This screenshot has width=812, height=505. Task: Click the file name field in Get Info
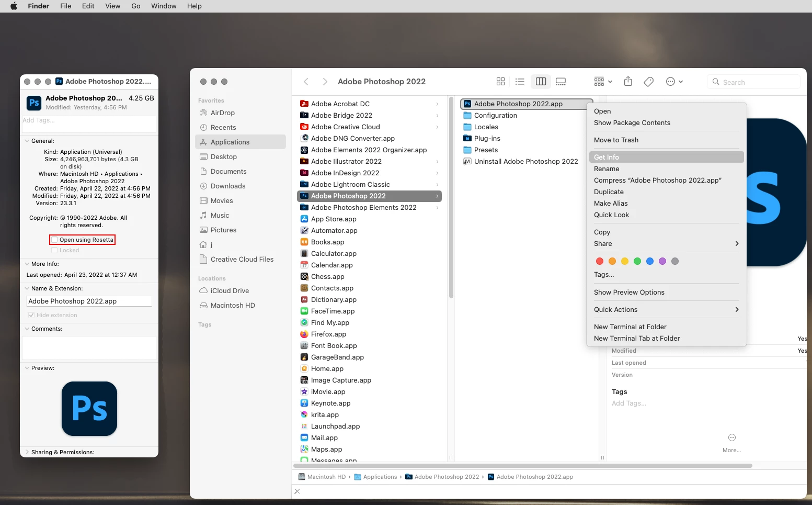[89, 301]
